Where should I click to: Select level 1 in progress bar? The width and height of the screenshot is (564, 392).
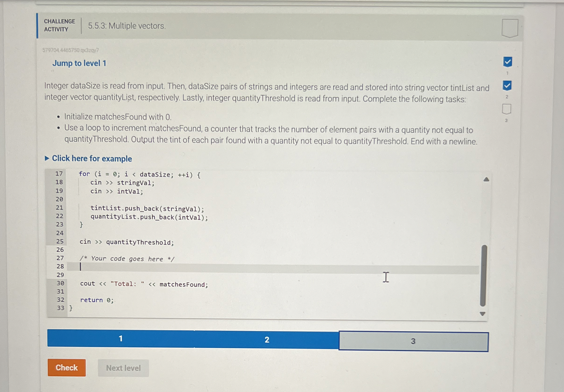(121, 339)
